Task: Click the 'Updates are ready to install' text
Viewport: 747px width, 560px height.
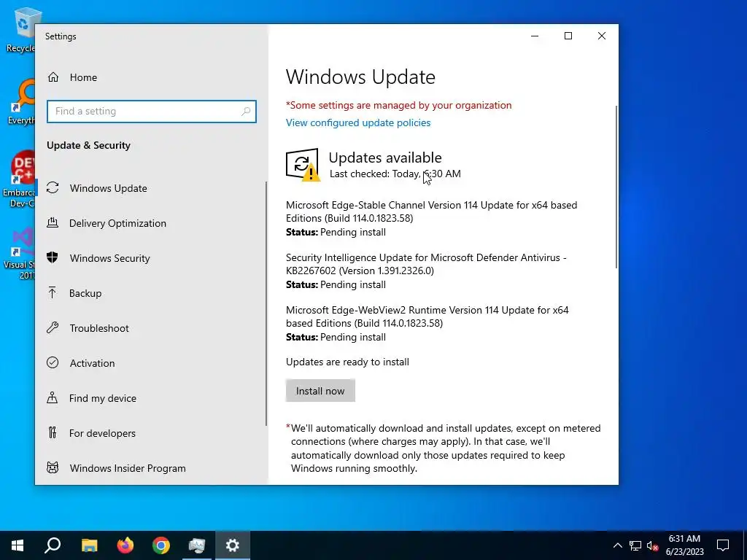Action: click(x=347, y=362)
